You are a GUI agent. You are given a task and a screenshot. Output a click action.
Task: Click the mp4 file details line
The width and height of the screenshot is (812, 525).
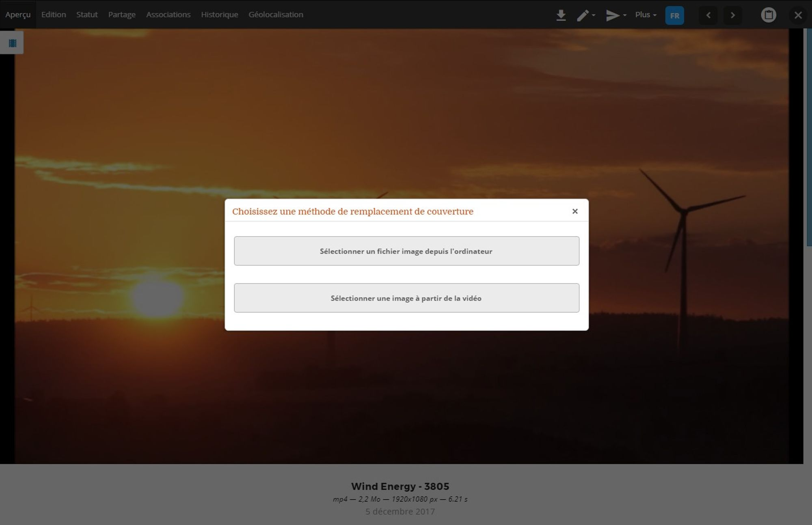coord(400,499)
